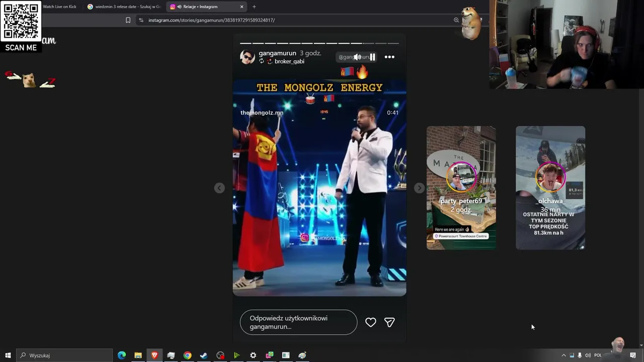Image resolution: width=644 pixels, height=362 pixels.
Task: Click the repost arrows icon by broker_gabi
Action: [262, 61]
